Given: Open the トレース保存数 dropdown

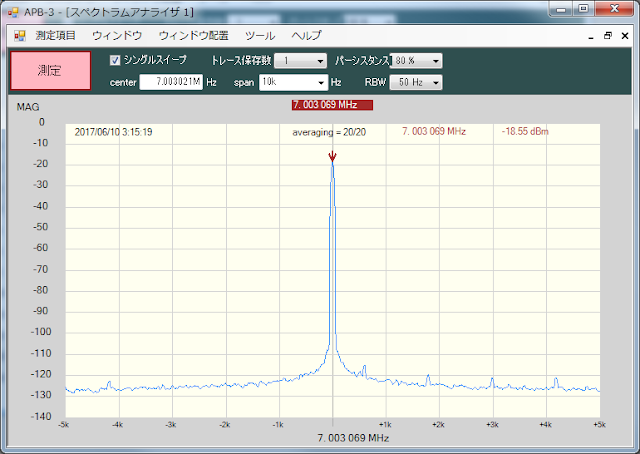Looking at the screenshot, I should [300, 61].
